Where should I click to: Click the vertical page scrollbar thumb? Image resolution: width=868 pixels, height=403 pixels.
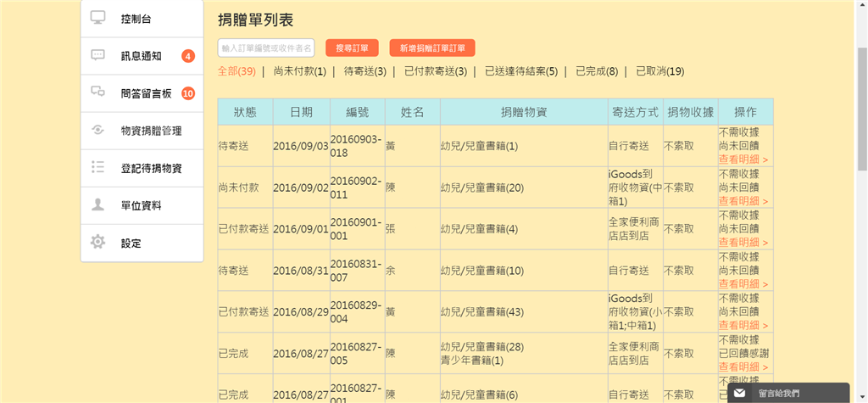(862, 109)
